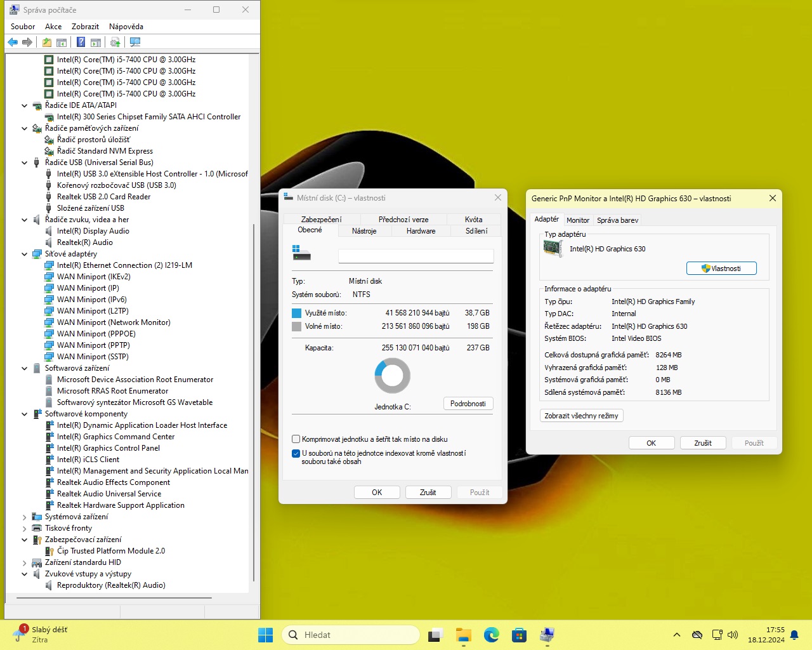Open network status tray icon
The image size is (812, 650).
tap(717, 635)
